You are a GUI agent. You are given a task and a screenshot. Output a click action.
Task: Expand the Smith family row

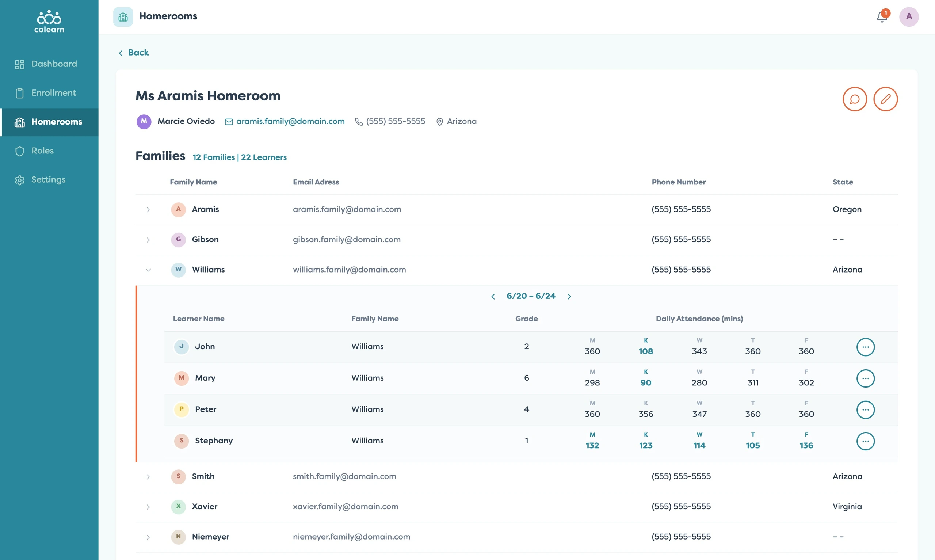point(148,477)
